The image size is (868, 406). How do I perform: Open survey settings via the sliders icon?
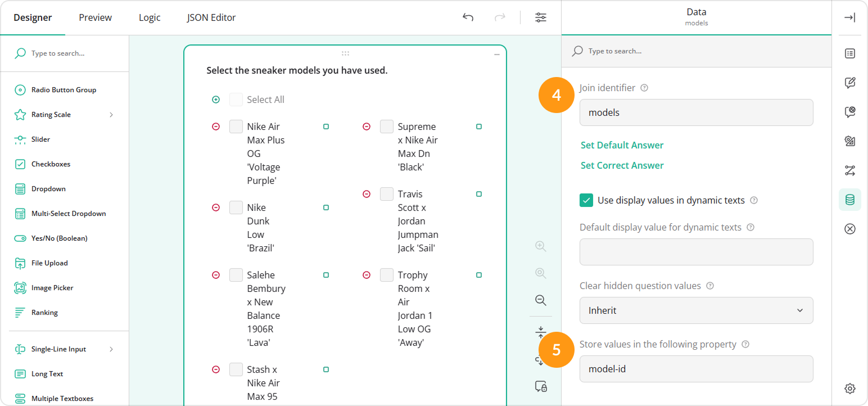(x=541, y=17)
